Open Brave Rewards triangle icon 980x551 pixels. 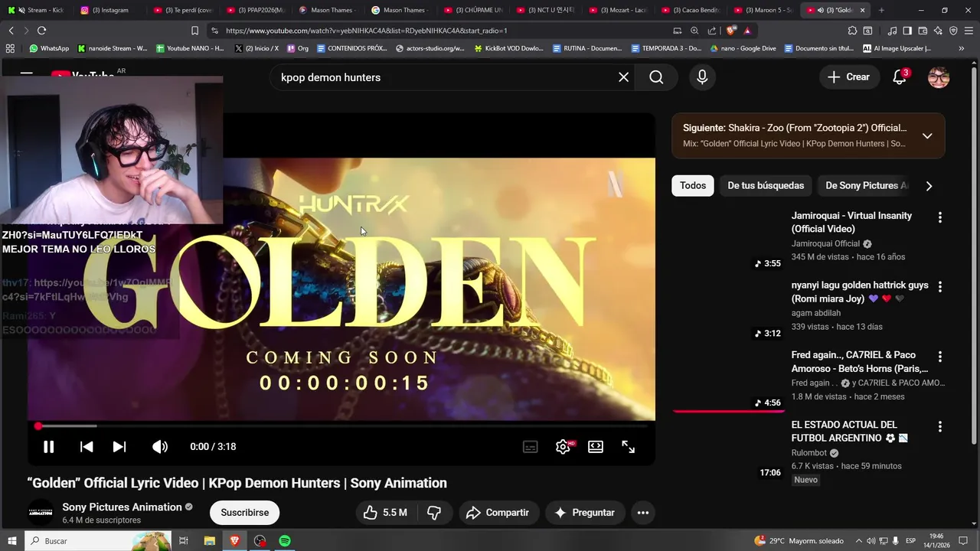pyautogui.click(x=747, y=31)
